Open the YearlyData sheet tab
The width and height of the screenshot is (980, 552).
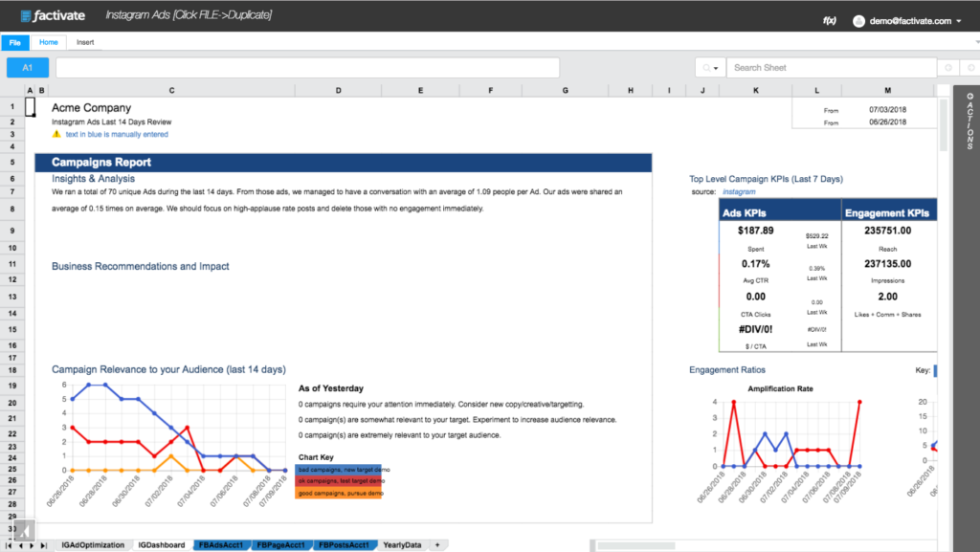pyautogui.click(x=403, y=545)
